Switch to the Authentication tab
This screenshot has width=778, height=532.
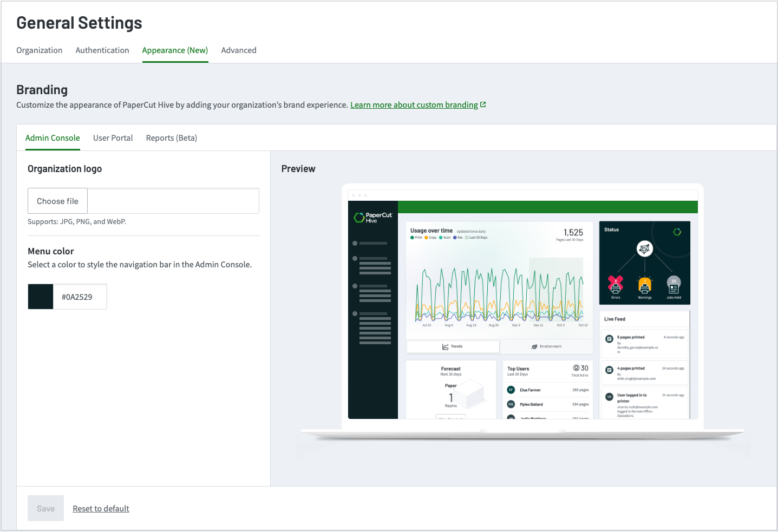pyautogui.click(x=102, y=50)
